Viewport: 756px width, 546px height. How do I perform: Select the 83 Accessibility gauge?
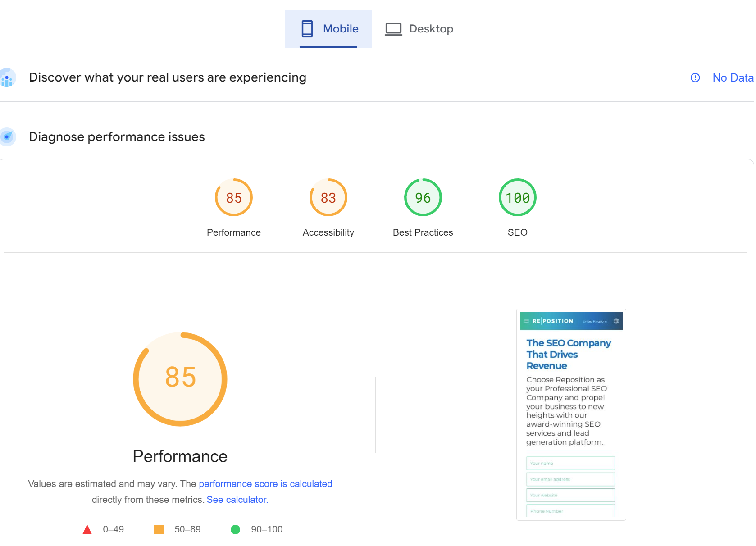tap(328, 197)
